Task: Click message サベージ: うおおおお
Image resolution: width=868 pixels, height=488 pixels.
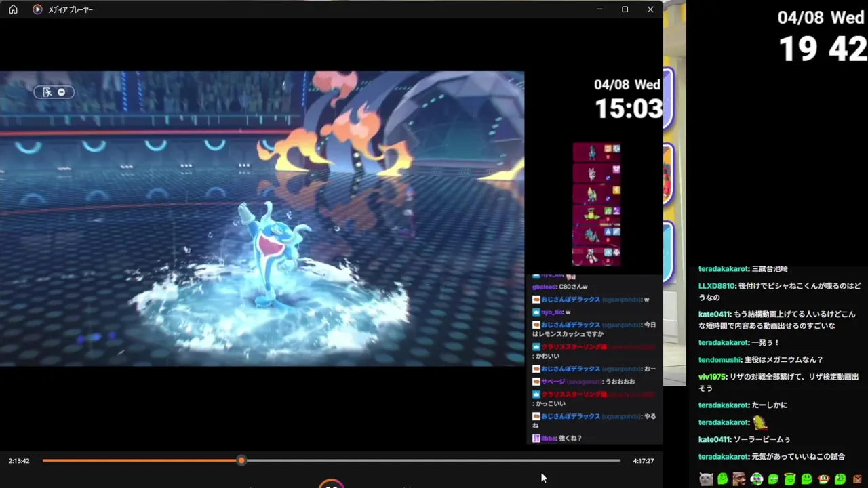Action: 583,382
